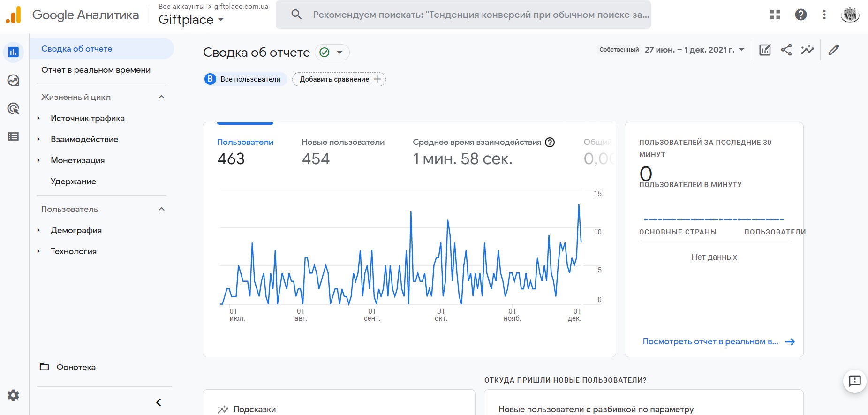Screen dimensions: 868x415
Task: Open the report status checkmark dropdown
Action: pyautogui.click(x=332, y=52)
